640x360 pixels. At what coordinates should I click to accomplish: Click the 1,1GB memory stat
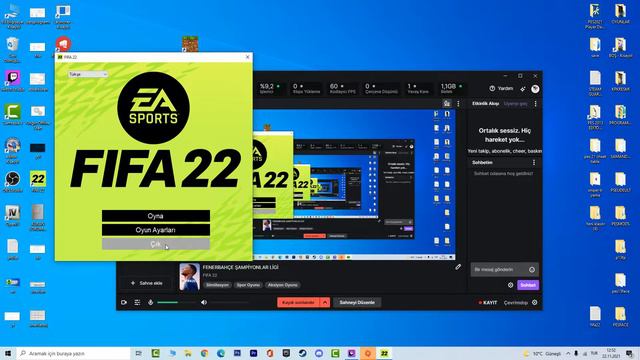point(451,88)
